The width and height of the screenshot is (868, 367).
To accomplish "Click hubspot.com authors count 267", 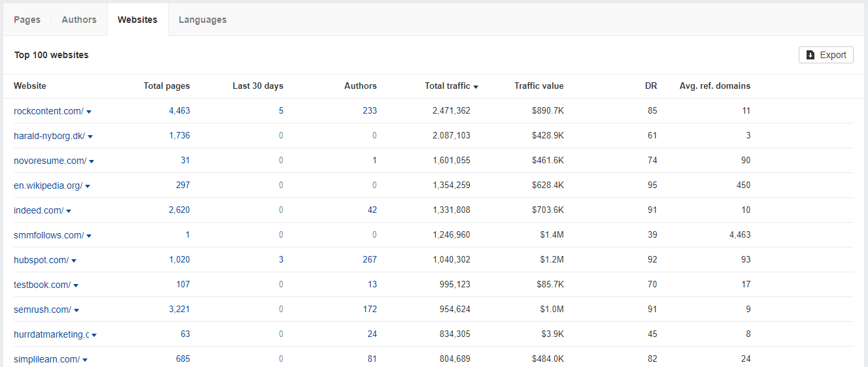I will click(x=370, y=260).
